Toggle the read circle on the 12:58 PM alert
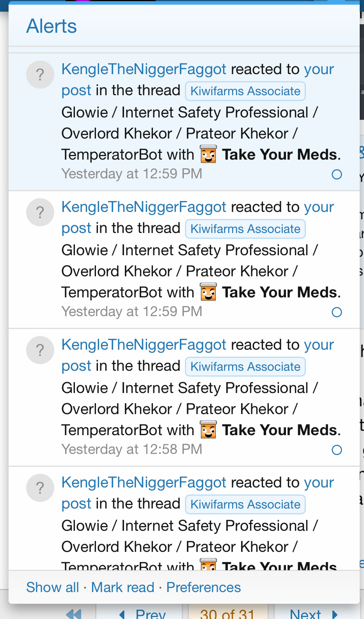Image resolution: width=364 pixels, height=619 pixels. click(337, 450)
